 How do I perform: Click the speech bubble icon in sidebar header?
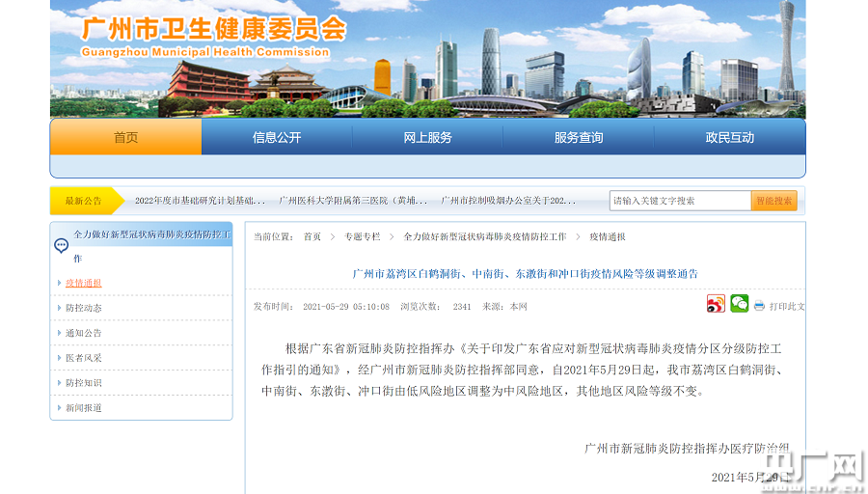(62, 245)
